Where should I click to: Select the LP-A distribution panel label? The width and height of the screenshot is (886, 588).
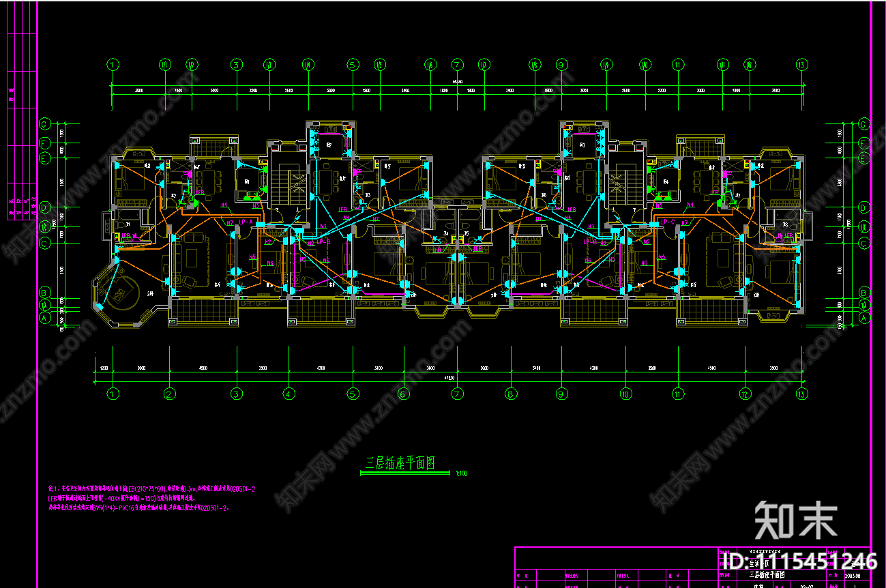pyautogui.click(x=246, y=222)
